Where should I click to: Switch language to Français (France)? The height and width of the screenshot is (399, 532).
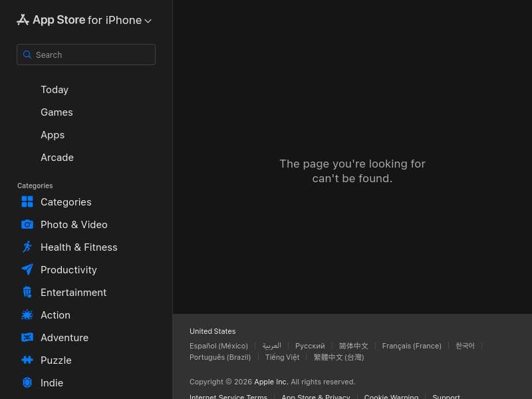[x=412, y=346]
